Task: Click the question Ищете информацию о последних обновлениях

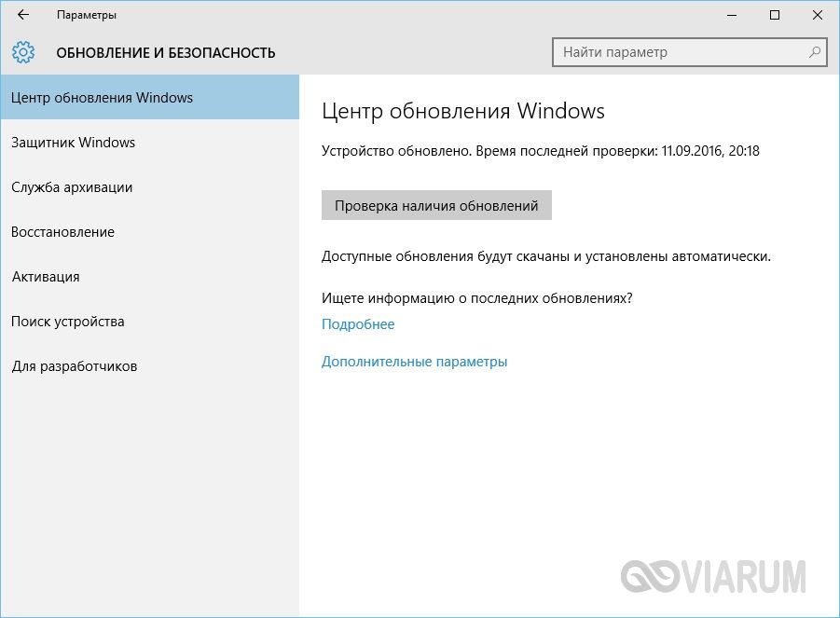Action: click(x=476, y=297)
